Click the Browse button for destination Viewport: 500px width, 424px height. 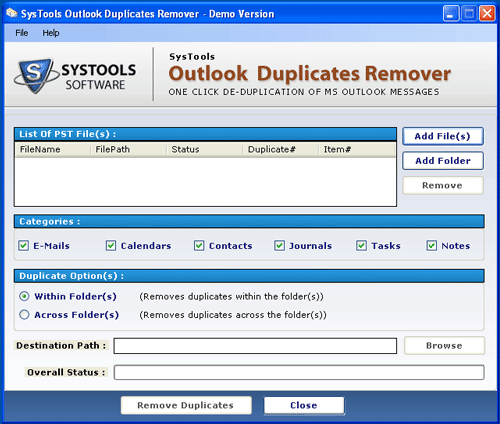[444, 345]
